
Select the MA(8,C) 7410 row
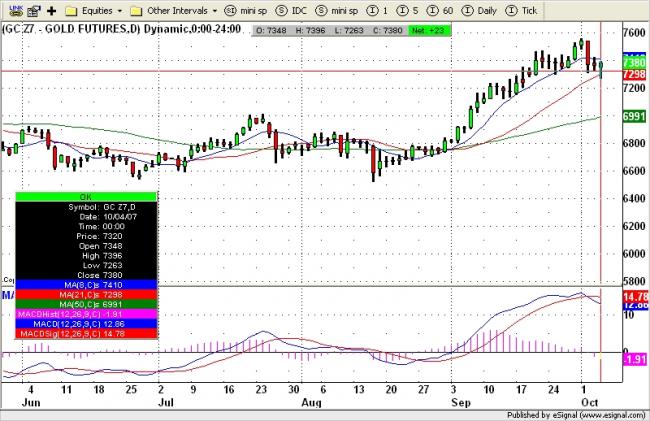(x=86, y=285)
